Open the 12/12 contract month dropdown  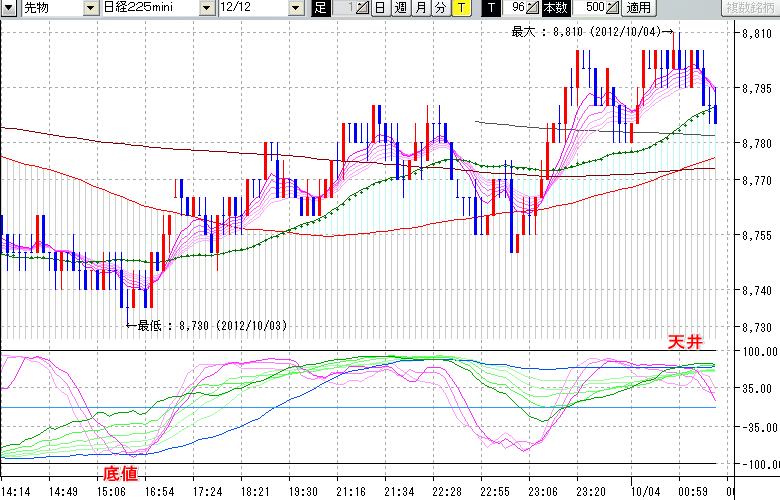tap(296, 8)
